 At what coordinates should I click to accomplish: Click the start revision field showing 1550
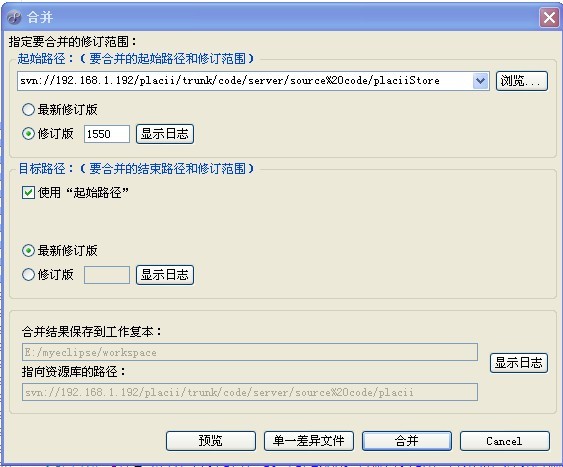(107, 134)
